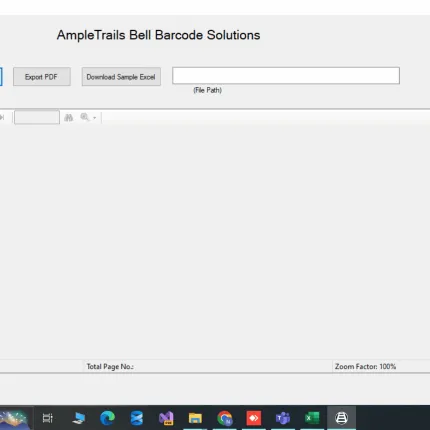Open Visual Studio from taskbar
Image resolution: width=430 pixels, height=430 pixels.
tap(166, 418)
